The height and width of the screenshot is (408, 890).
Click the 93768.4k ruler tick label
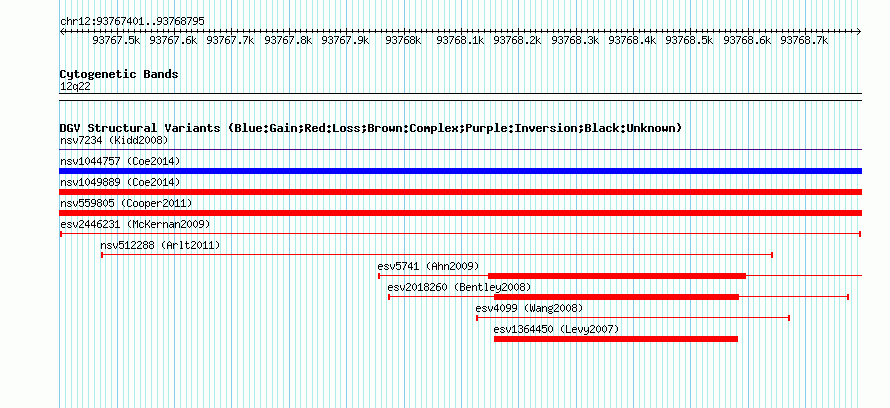(x=632, y=40)
